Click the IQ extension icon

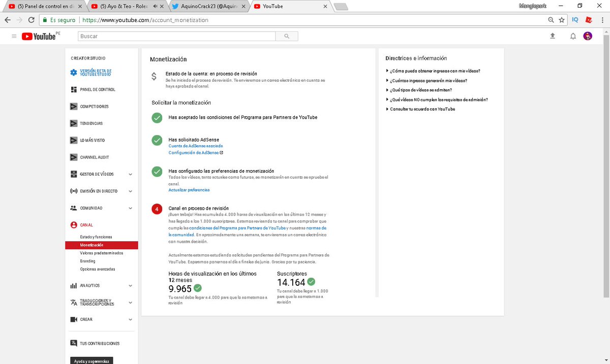575,20
